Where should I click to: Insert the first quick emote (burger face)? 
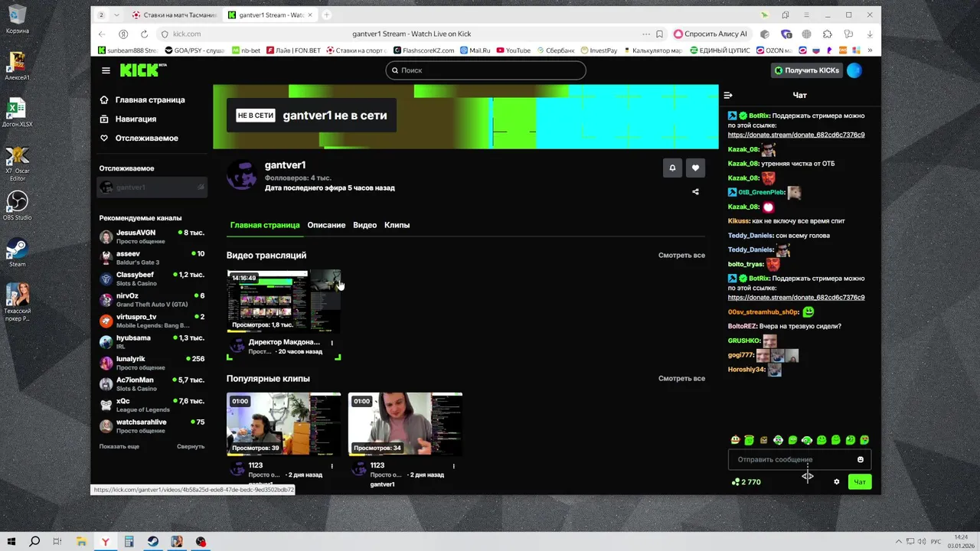tap(735, 440)
